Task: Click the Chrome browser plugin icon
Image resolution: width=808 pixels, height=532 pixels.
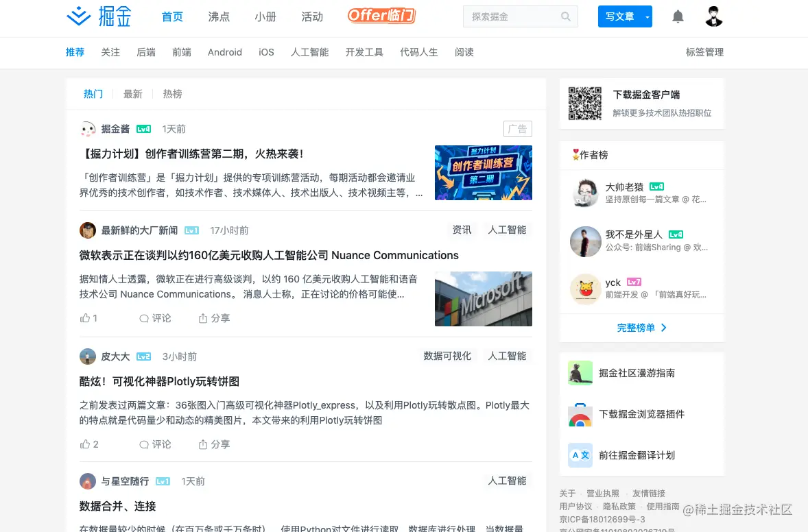Action: [x=580, y=414]
